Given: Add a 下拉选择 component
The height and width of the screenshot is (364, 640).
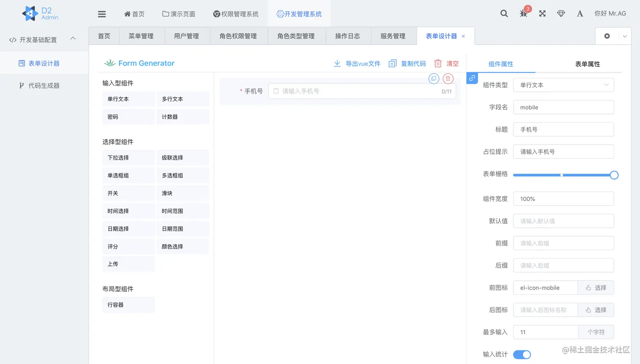Looking at the screenshot, I should [129, 158].
